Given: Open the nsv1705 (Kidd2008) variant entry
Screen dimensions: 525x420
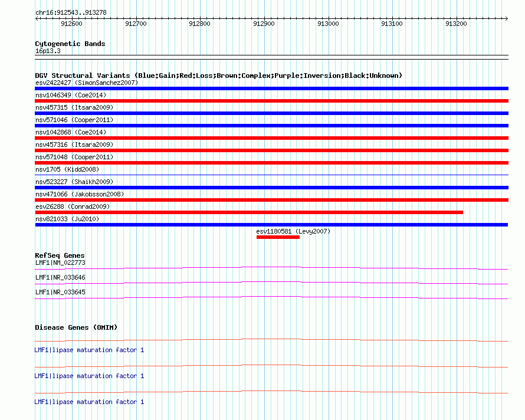Looking at the screenshot, I should [67, 170].
